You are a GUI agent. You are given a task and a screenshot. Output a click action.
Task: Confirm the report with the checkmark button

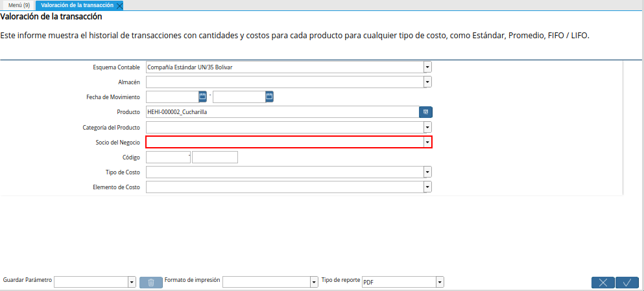[x=627, y=283]
